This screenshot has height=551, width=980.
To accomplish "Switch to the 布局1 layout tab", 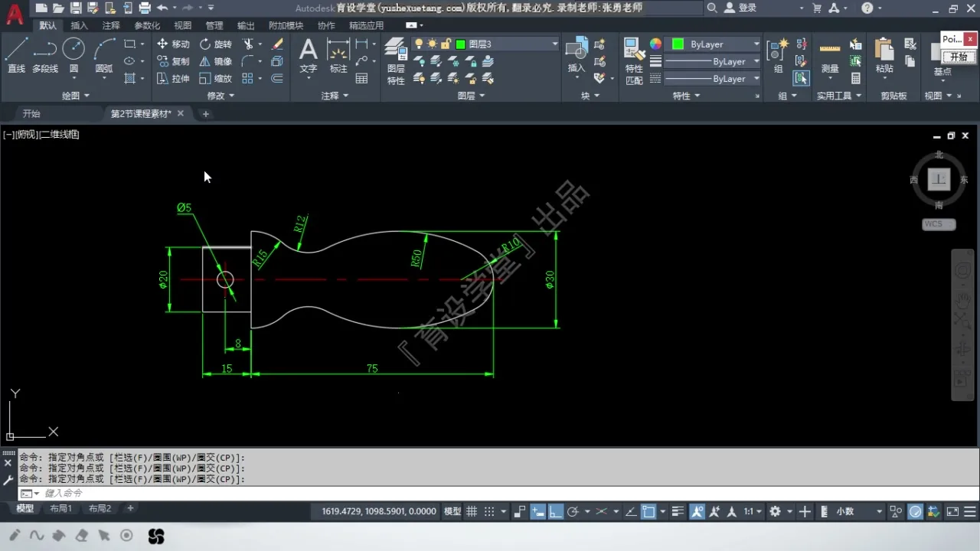I will [x=60, y=508].
